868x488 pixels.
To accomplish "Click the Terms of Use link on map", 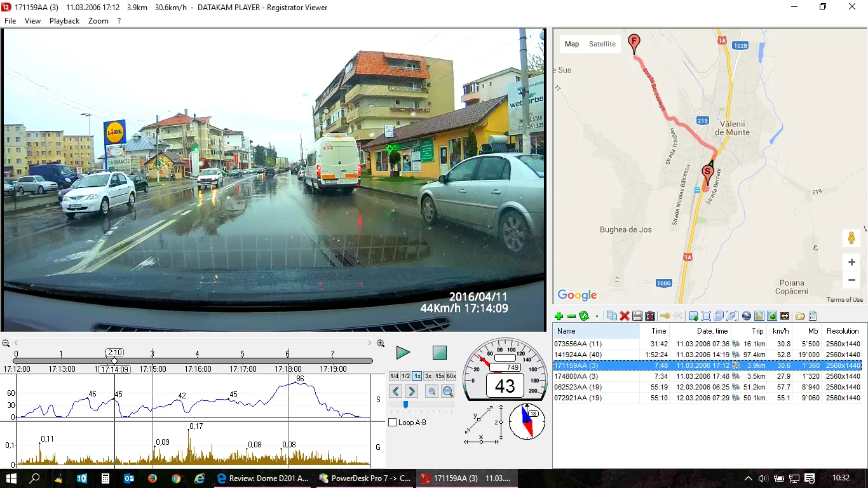I will (844, 300).
